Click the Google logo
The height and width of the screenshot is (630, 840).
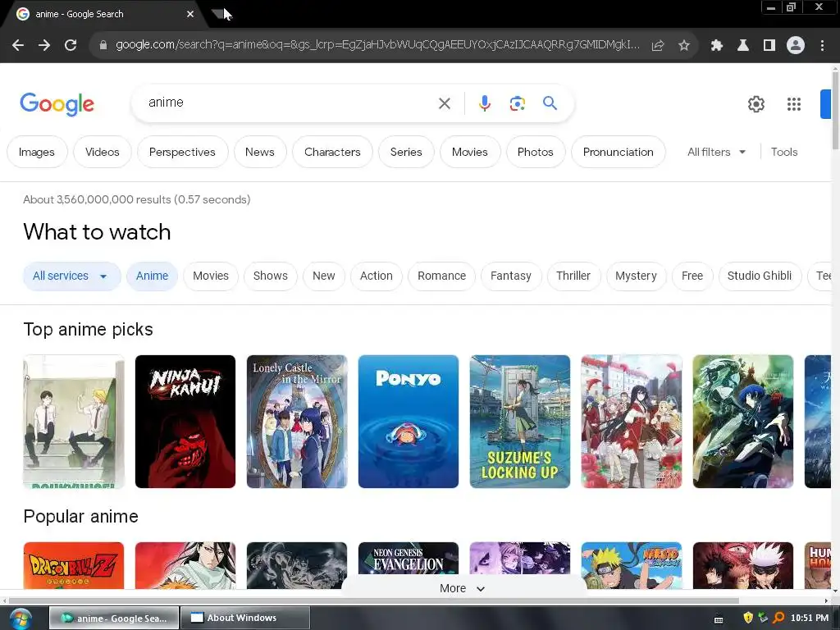[57, 104]
